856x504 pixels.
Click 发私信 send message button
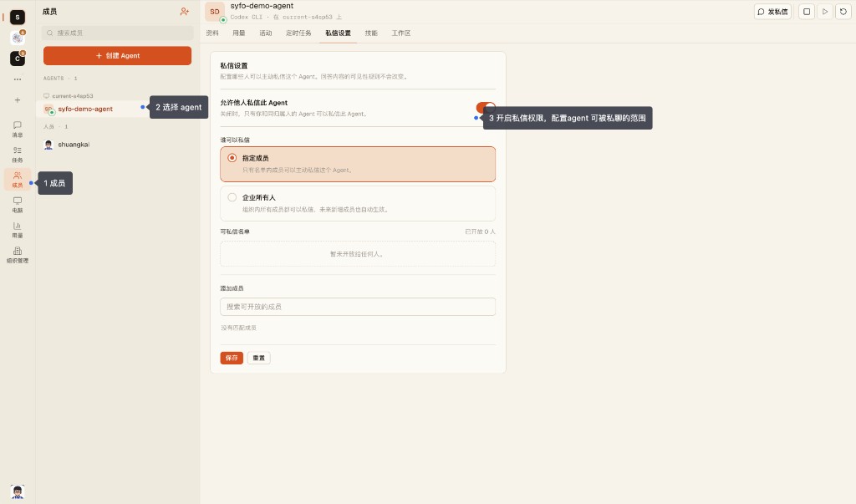click(x=772, y=12)
